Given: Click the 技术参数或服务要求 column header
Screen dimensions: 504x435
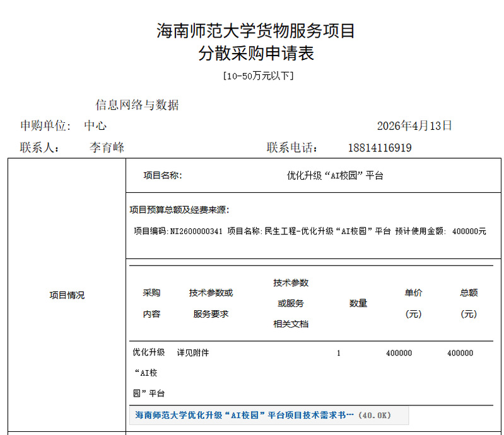Looking at the screenshot, I should point(211,303).
